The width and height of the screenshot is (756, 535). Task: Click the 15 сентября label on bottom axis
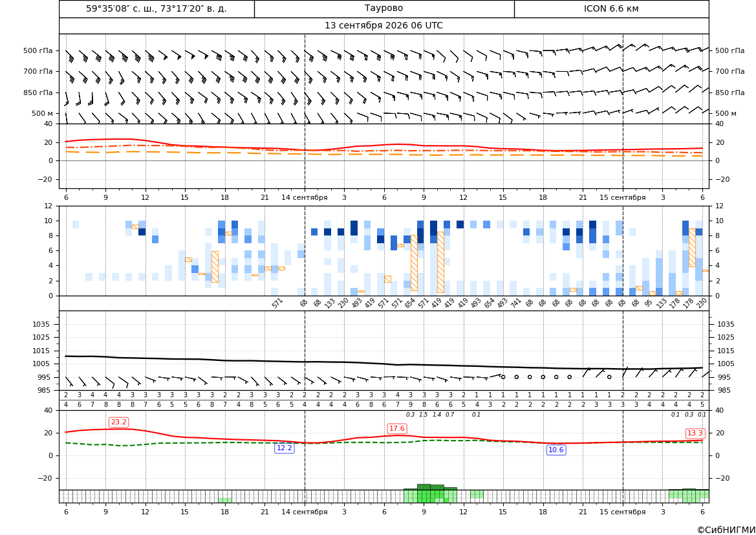622,512
